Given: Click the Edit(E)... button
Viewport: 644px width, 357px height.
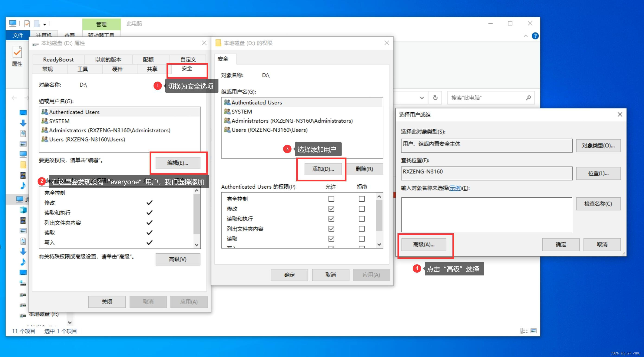Looking at the screenshot, I should click(178, 163).
